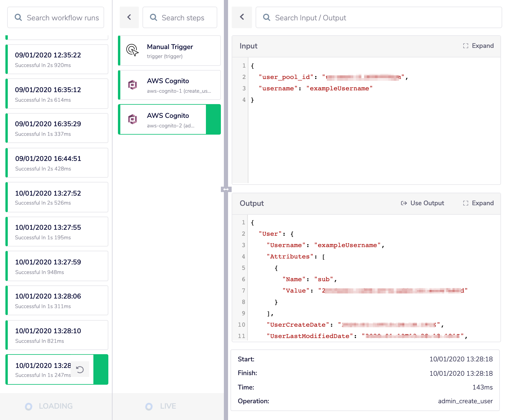Collapse the Input / Output panel with back chevron
Screen dimensions: 507x420
242,17
